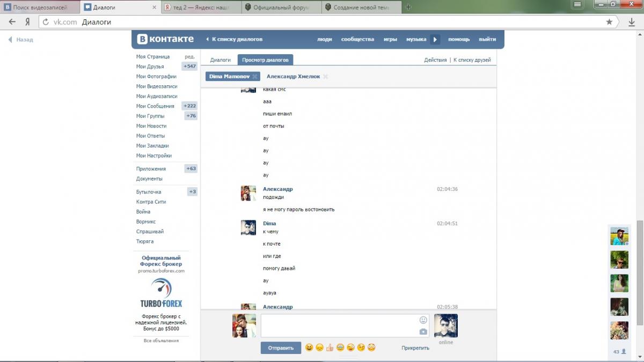The image size is (644, 362).
Task: Click the +547 friends counter badge
Action: click(x=189, y=67)
